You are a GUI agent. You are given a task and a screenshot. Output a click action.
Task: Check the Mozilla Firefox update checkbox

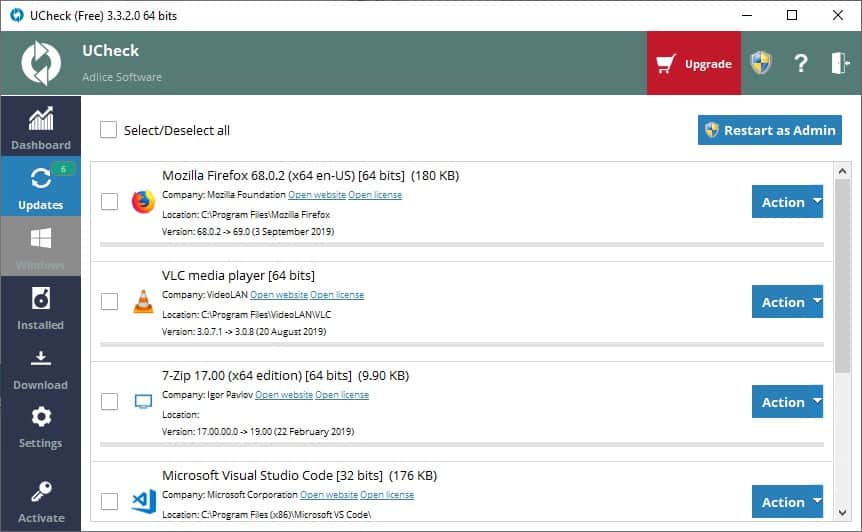click(x=110, y=202)
